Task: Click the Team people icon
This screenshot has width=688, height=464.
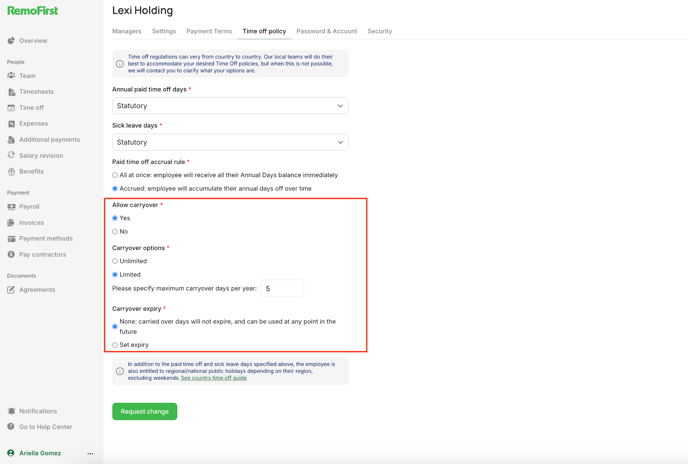Action: coord(11,76)
